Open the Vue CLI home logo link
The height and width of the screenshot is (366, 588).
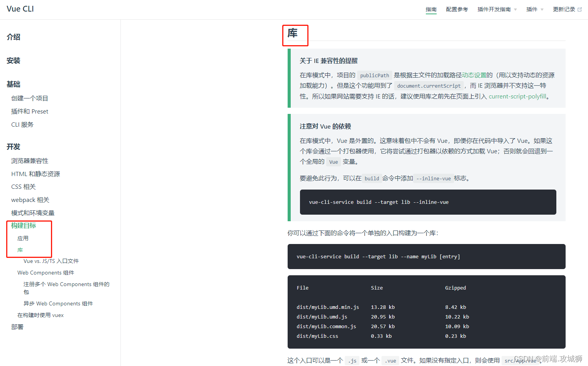pos(20,9)
